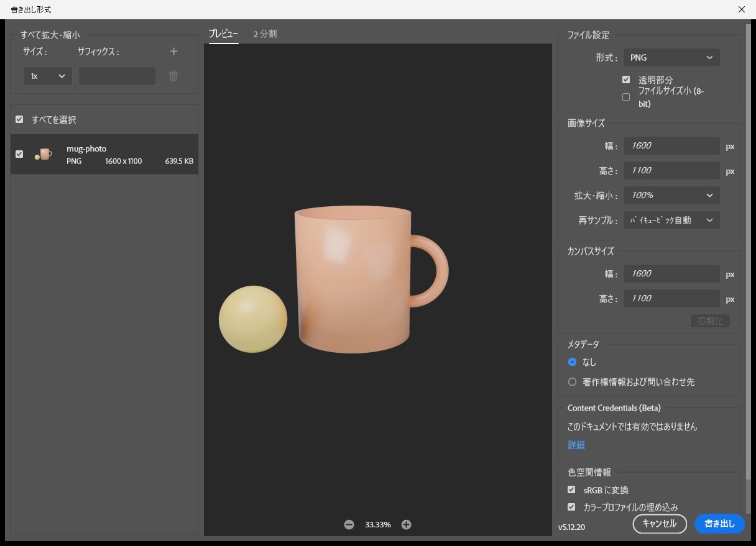Click the 書き出し export button
756x546 pixels.
[719, 524]
